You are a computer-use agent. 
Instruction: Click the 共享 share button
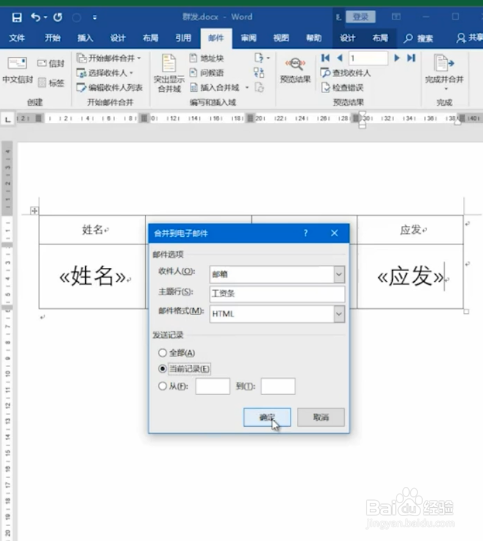click(469, 38)
